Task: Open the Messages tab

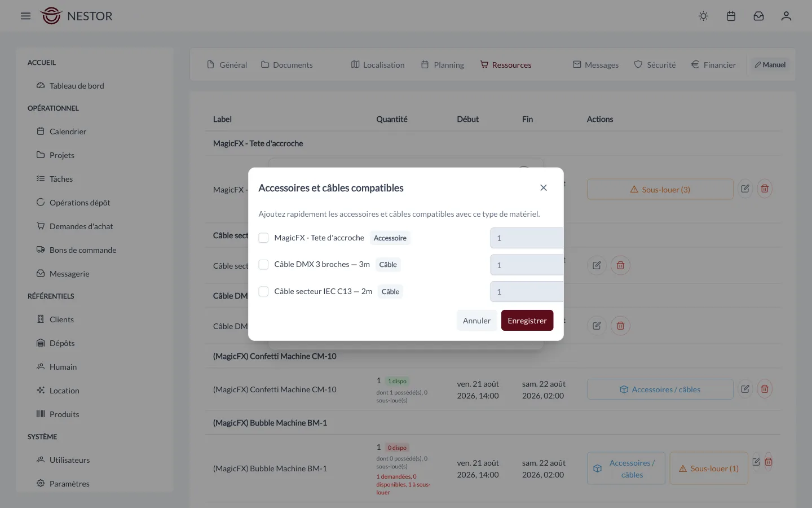Action: click(595, 65)
